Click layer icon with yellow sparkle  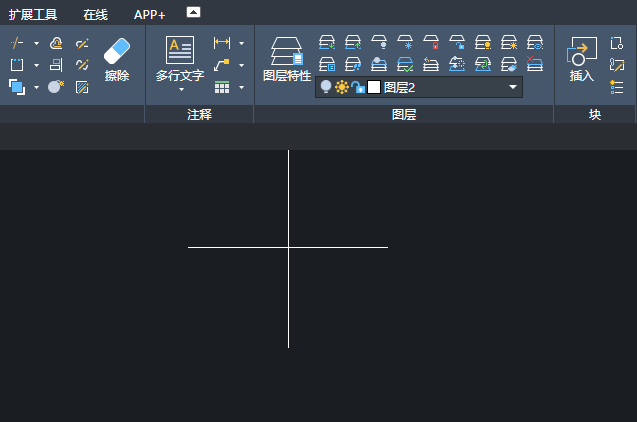pyautogui.click(x=457, y=64)
